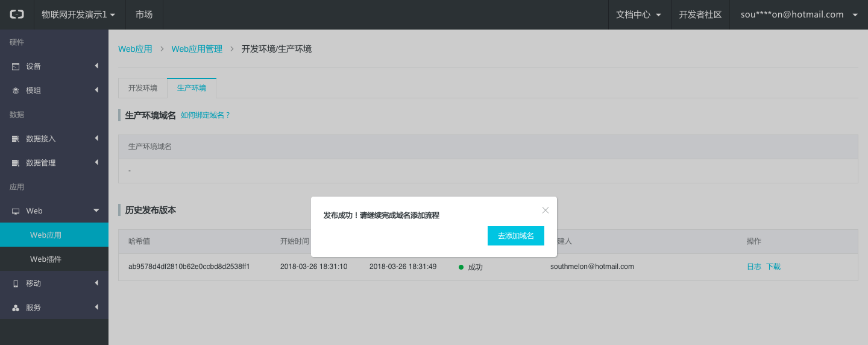This screenshot has width=868, height=345.
Task: Click the Web monitor icon in sidebar
Action: tap(16, 211)
